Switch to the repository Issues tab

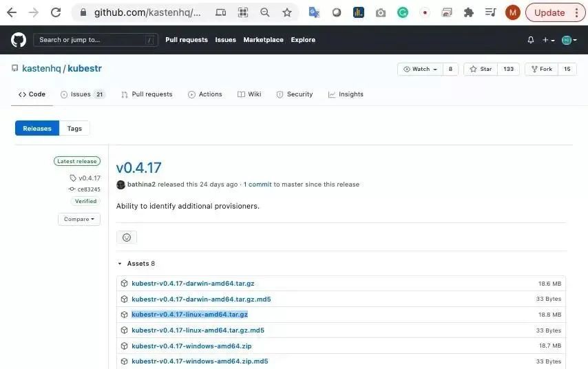pyautogui.click(x=83, y=94)
